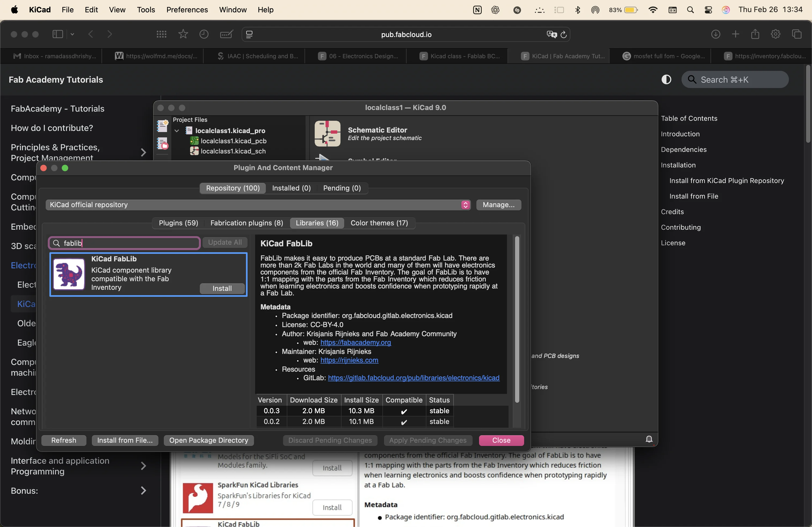The width and height of the screenshot is (812, 527).
Task: Toggle the dark/light theme icon
Action: 666,79
